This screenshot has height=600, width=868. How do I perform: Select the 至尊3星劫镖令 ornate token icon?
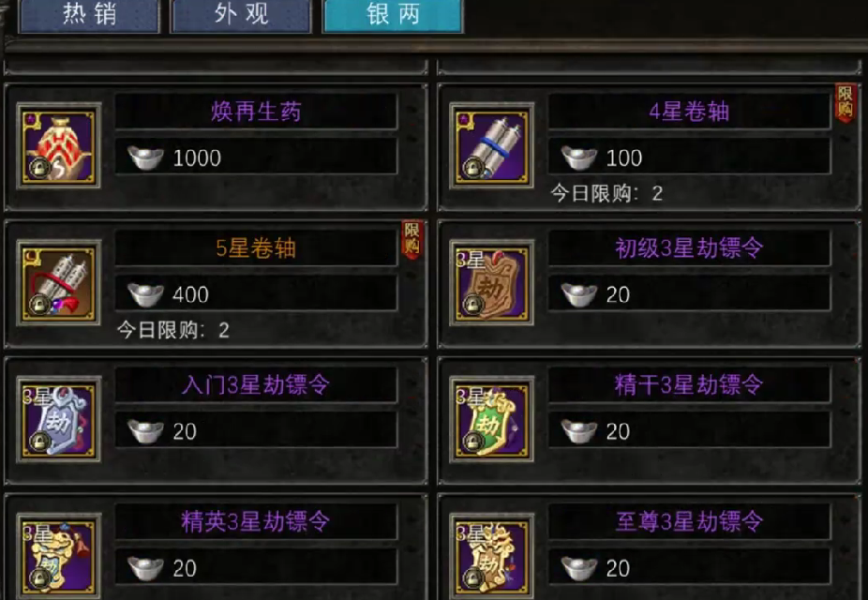tap(491, 556)
